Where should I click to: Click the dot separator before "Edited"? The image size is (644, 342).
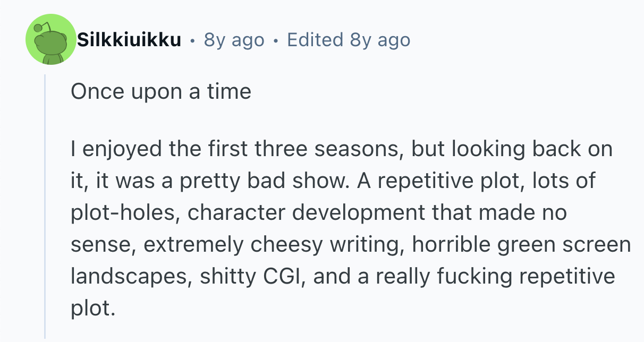275,40
